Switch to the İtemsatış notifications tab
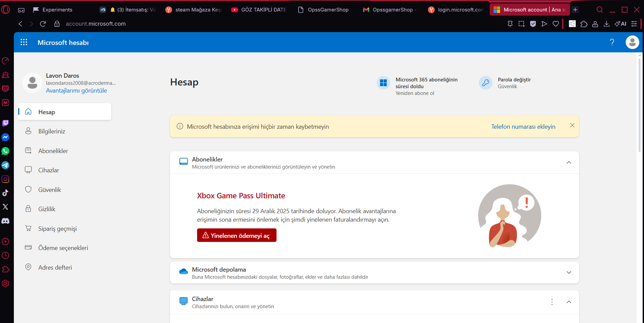Screen dimensions: 644x323 tap(128, 10)
